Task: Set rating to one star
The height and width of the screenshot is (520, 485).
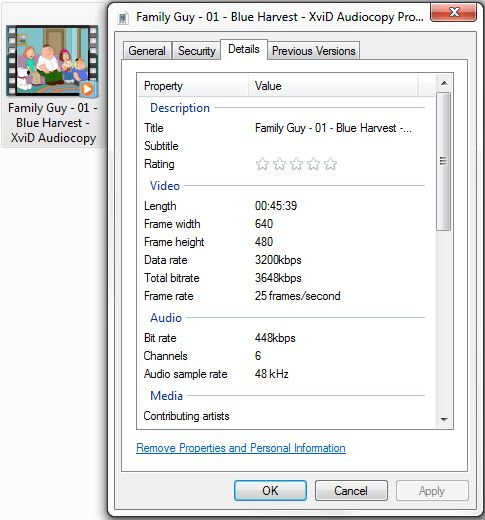Action: [x=262, y=164]
